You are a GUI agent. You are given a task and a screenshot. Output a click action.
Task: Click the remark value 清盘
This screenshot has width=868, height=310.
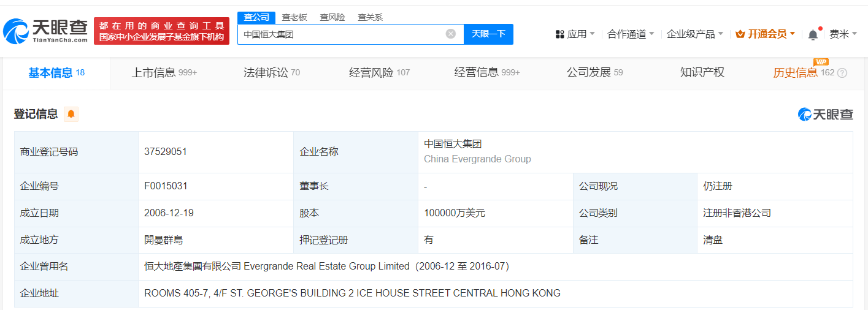[x=713, y=240]
